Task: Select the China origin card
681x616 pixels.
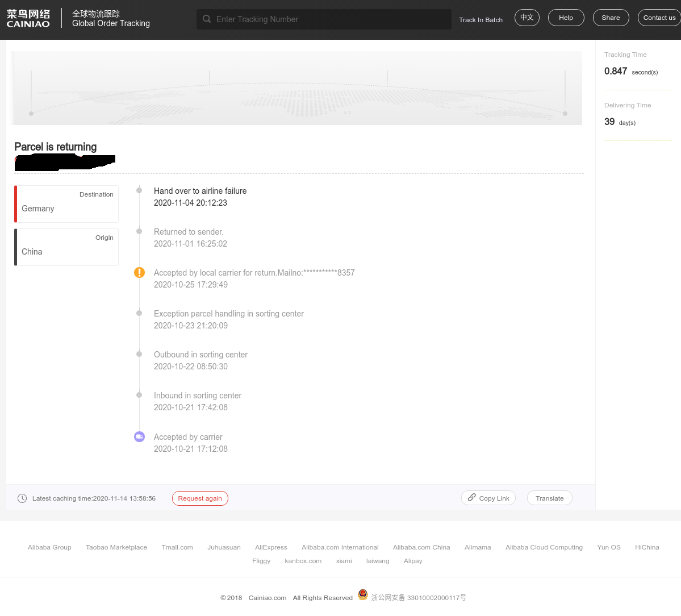Action: tap(66, 247)
